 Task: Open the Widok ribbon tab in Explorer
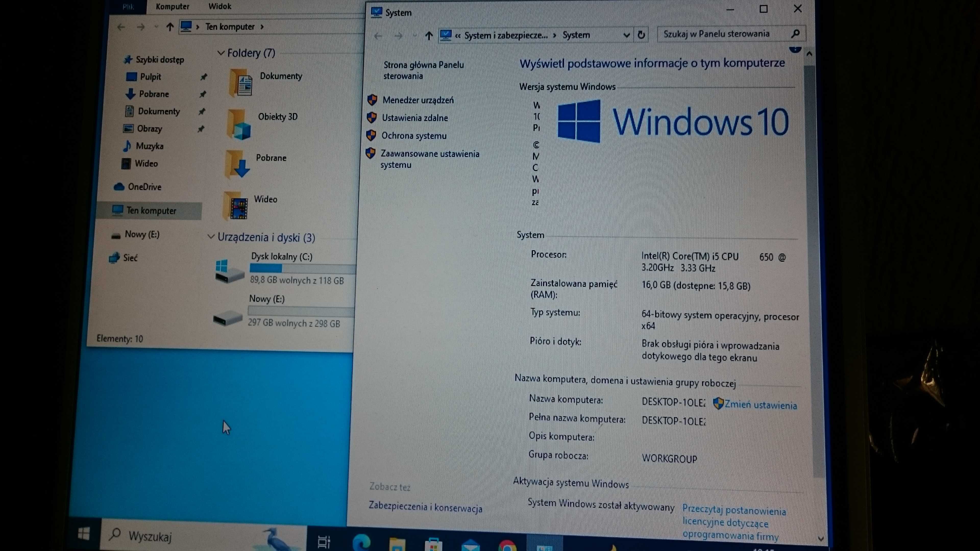[219, 6]
